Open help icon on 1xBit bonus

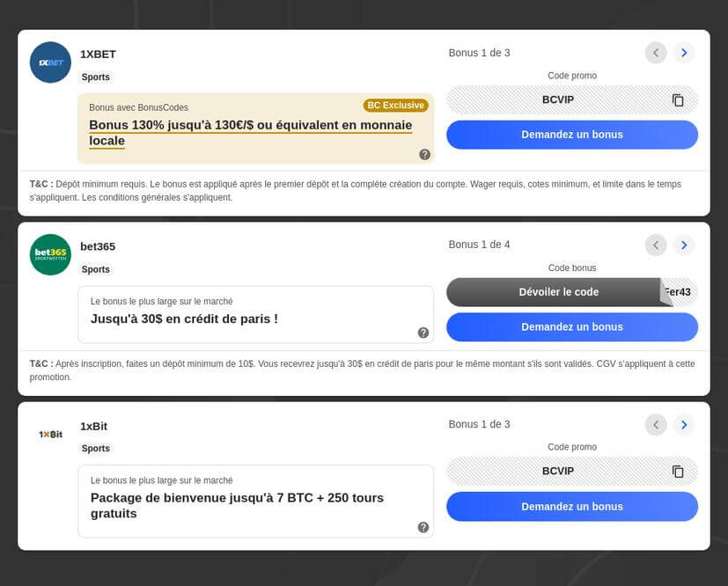(423, 527)
